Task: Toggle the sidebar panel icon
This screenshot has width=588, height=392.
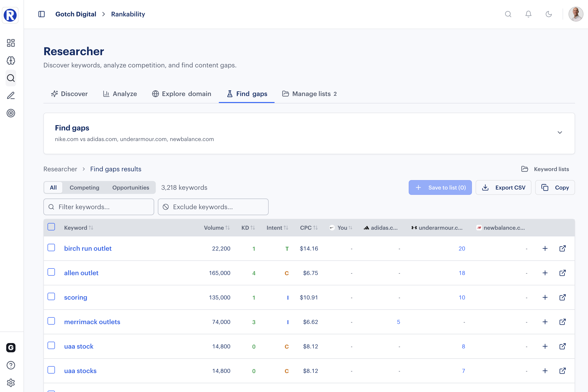Action: [42, 14]
